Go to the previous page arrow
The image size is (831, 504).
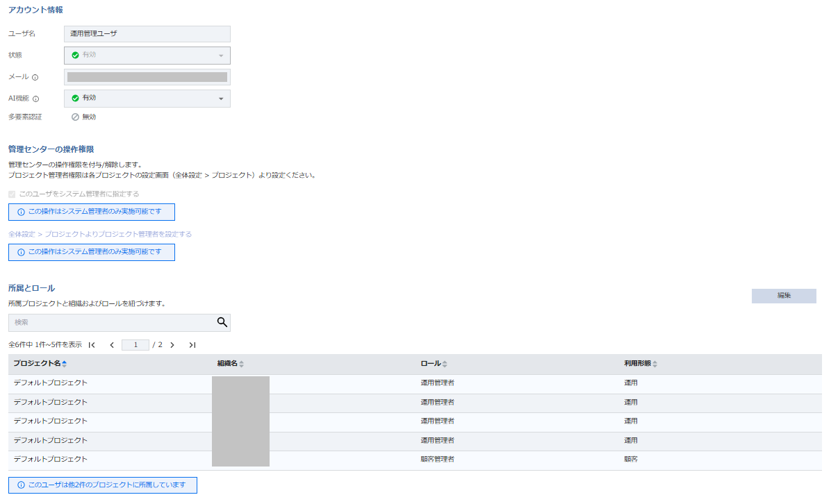(x=112, y=345)
